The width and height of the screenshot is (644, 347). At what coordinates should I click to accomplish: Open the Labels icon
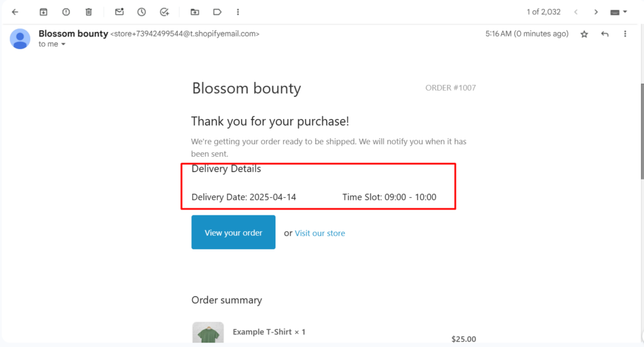[x=218, y=12]
